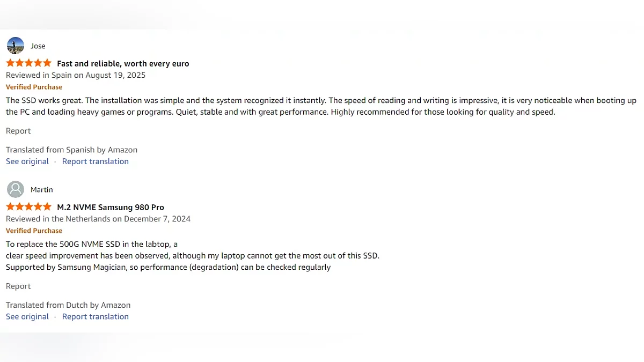Click the five-star rating on Jose's review

coord(29,63)
